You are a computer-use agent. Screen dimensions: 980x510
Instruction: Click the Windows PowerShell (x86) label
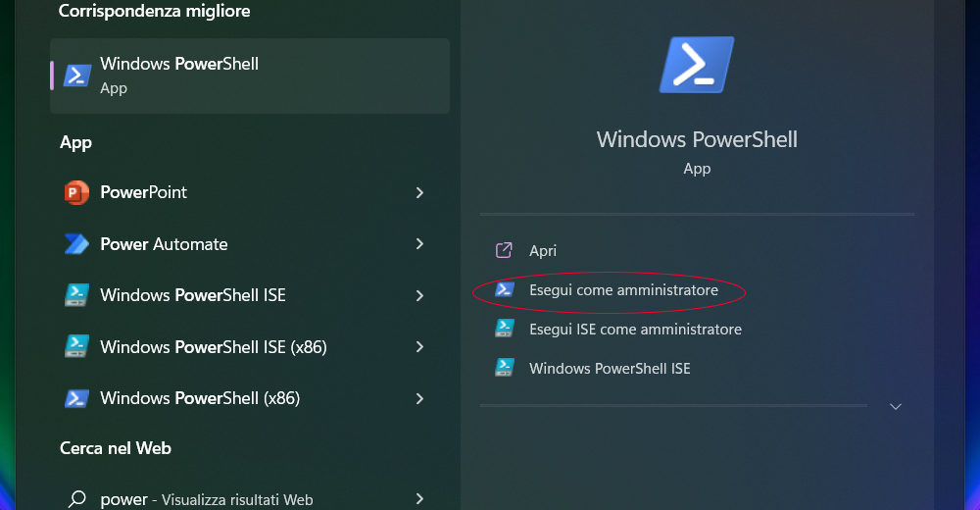[200, 398]
